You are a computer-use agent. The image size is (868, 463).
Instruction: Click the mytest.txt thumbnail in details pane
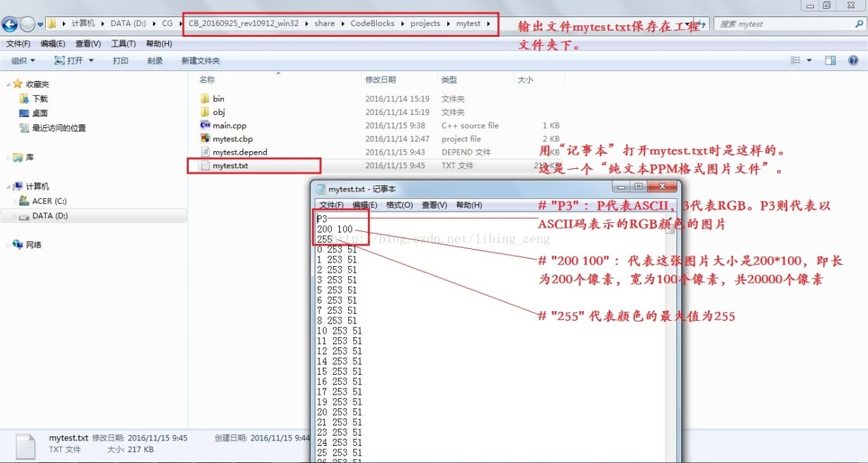click(26, 445)
